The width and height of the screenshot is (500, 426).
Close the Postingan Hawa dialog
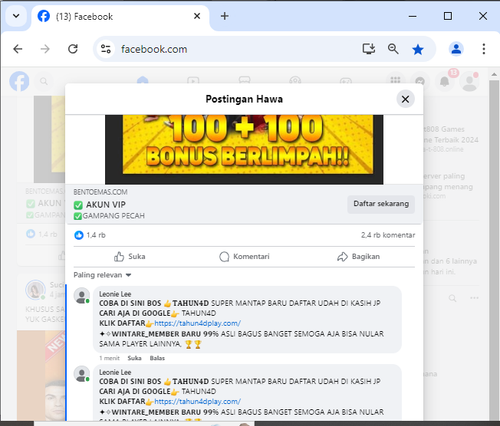click(405, 99)
